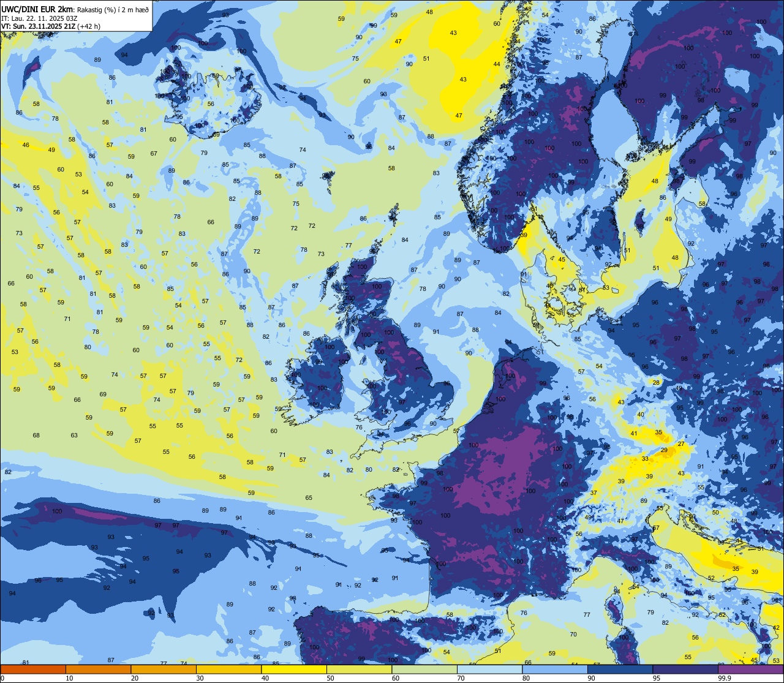Click the humidity value 29 on the map
The width and height of the screenshot is (784, 683).
pos(664,450)
